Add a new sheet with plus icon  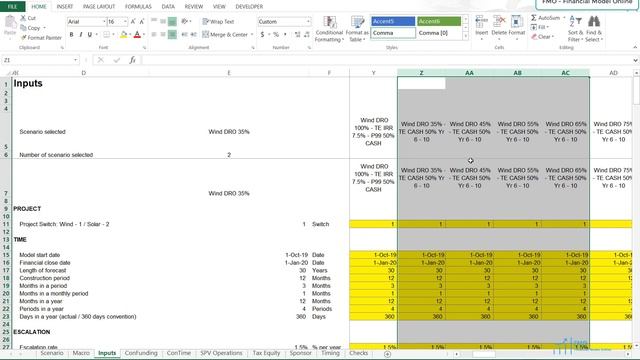pyautogui.click(x=387, y=354)
